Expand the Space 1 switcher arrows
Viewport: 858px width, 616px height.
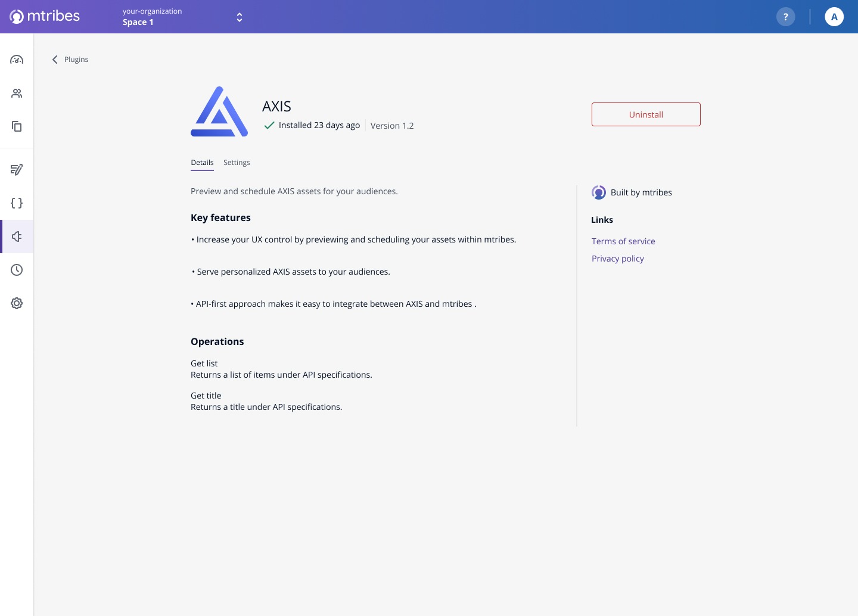tap(240, 17)
